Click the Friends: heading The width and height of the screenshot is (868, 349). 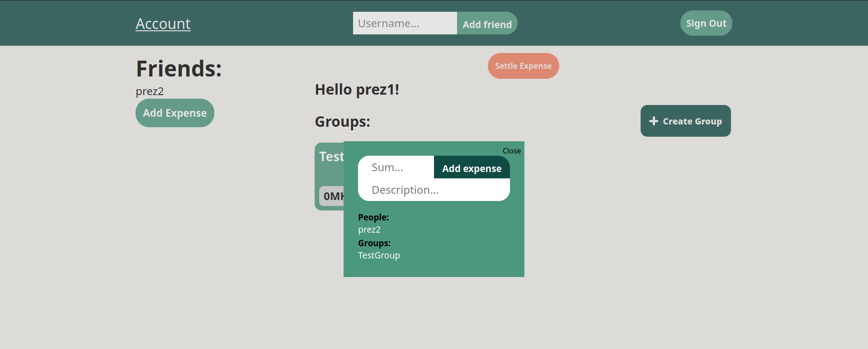pos(179,69)
